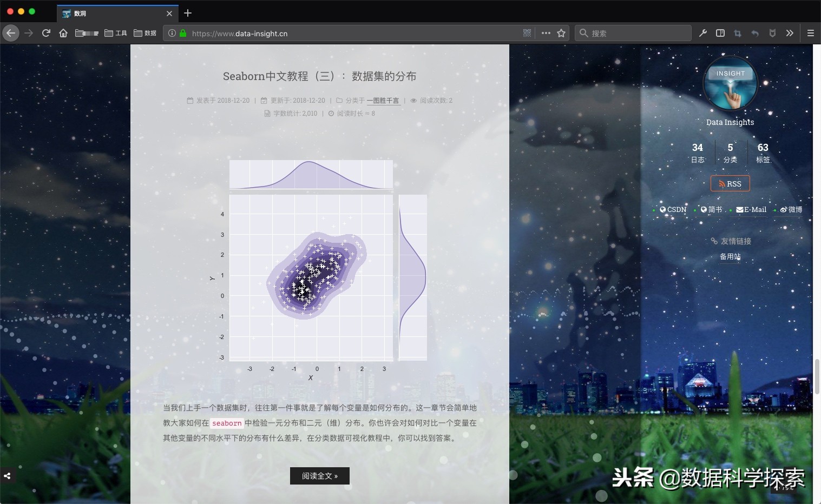Open the Seaborn中文教程（三）article title

coord(320,76)
